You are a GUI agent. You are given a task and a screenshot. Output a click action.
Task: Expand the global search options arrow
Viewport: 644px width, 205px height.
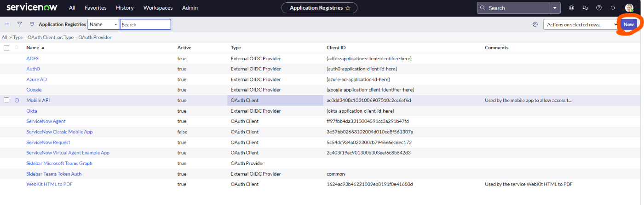pyautogui.click(x=555, y=8)
